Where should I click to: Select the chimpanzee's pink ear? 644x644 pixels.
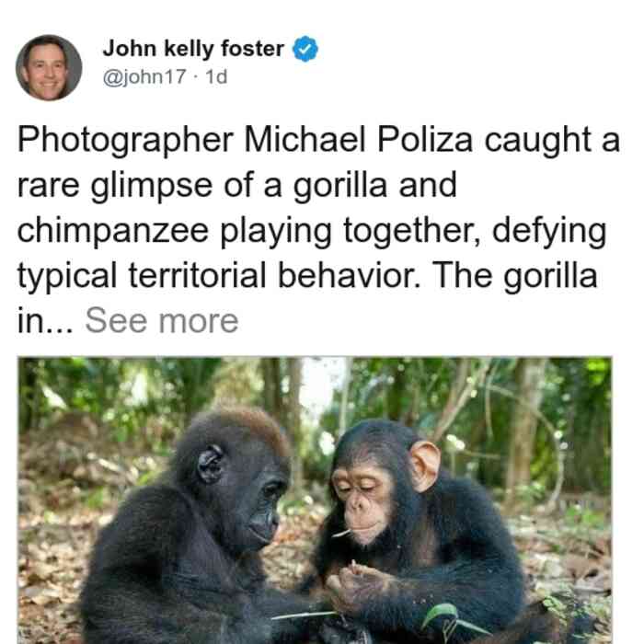point(425,466)
